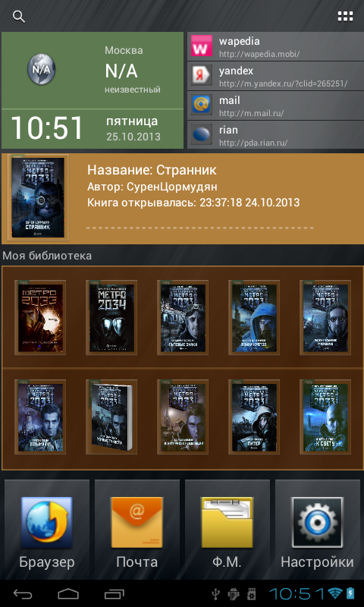The width and height of the screenshot is (364, 607).
Task: Tap the Android home navigation button
Action: point(68,593)
